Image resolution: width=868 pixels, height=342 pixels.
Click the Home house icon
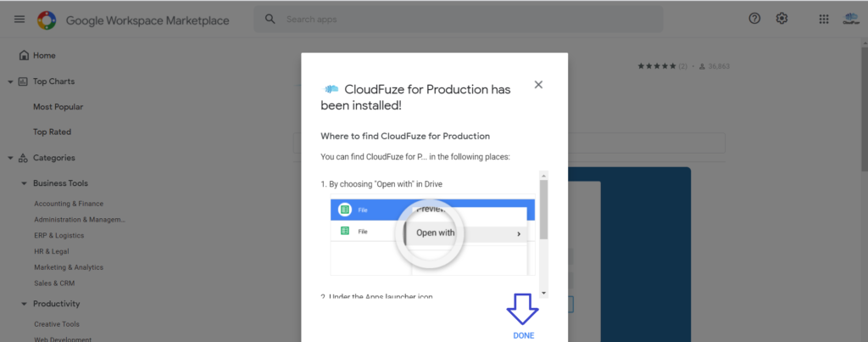coord(23,55)
